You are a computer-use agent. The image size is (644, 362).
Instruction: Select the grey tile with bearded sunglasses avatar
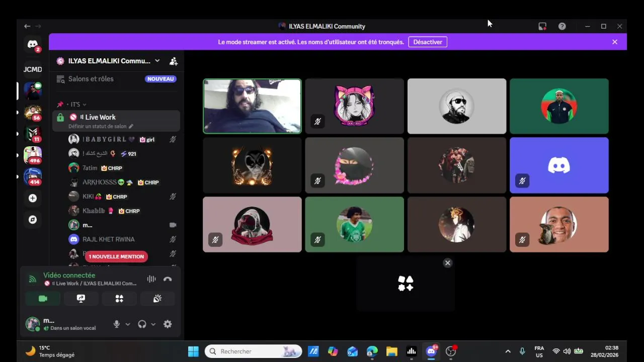(x=457, y=106)
